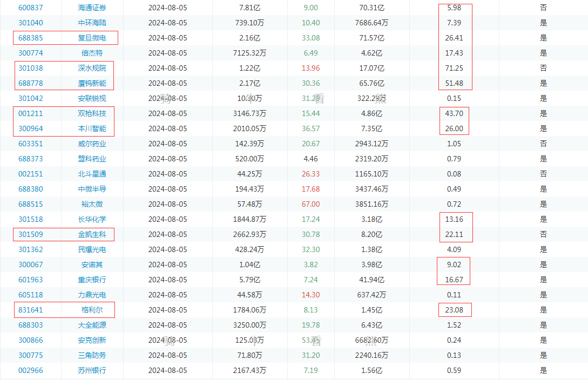Viewport: 588px width, 380px height.
Task: Open 三角防务 stock page
Action: pos(92,355)
